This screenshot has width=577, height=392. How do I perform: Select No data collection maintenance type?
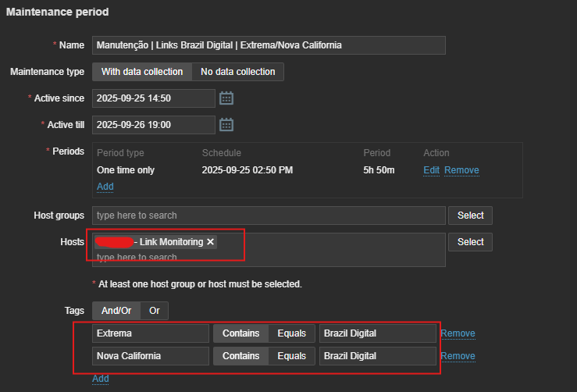pos(238,72)
